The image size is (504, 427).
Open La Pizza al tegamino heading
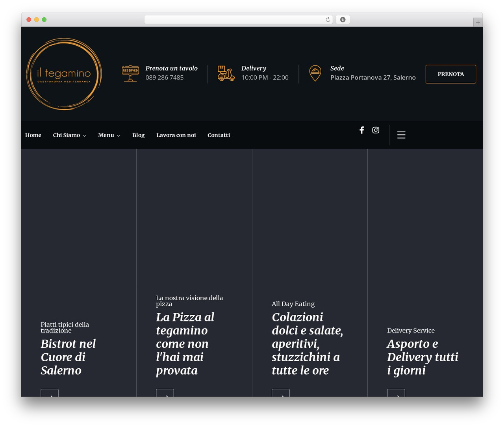(185, 343)
